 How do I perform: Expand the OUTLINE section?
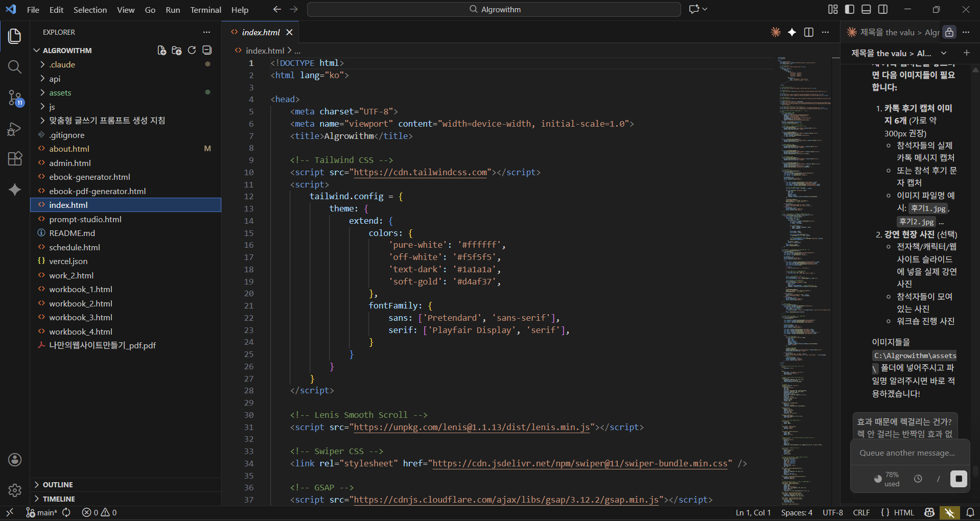(57, 484)
